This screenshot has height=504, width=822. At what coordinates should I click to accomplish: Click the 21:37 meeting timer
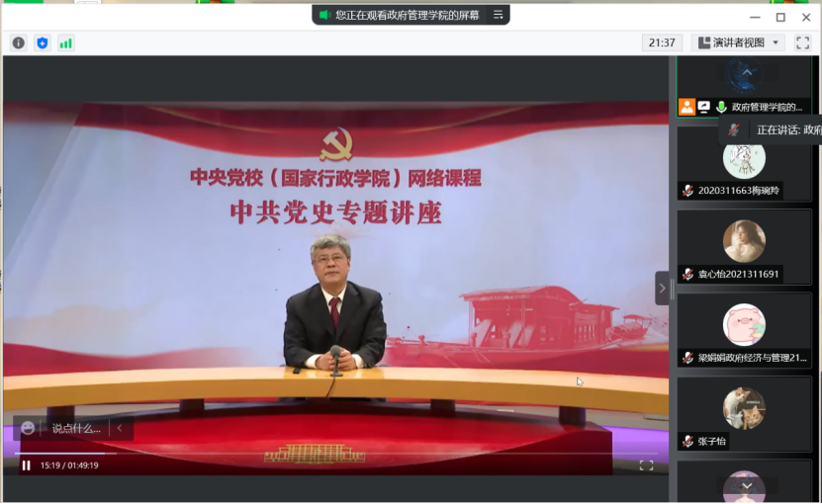click(662, 42)
